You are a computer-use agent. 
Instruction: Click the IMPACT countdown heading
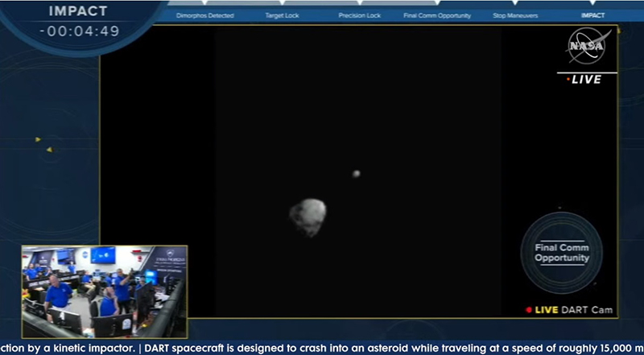[x=78, y=11]
